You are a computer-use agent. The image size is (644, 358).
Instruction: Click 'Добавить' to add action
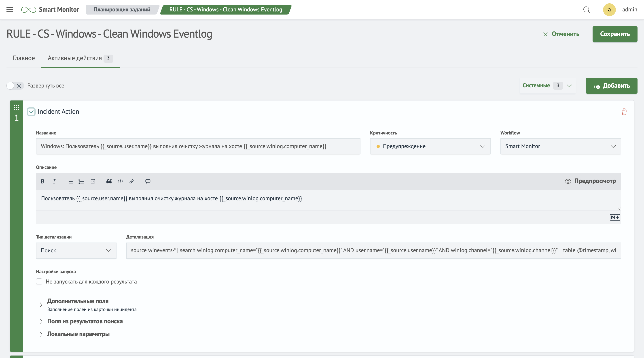[611, 85]
